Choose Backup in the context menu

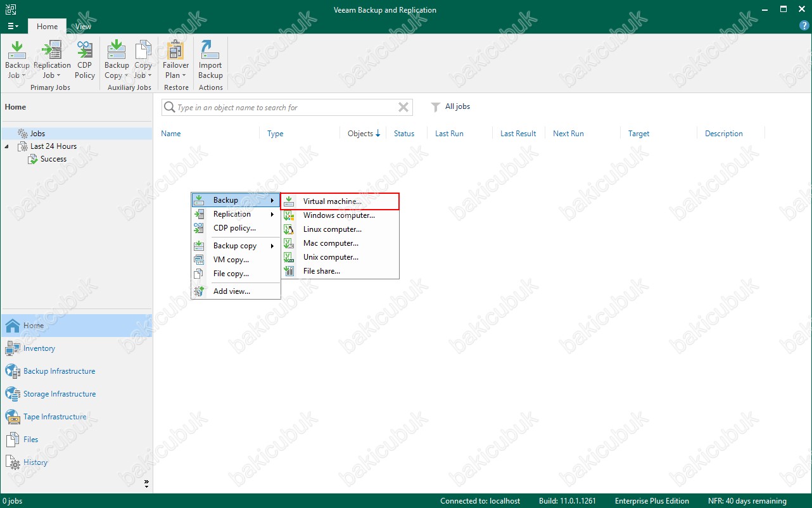click(236, 200)
